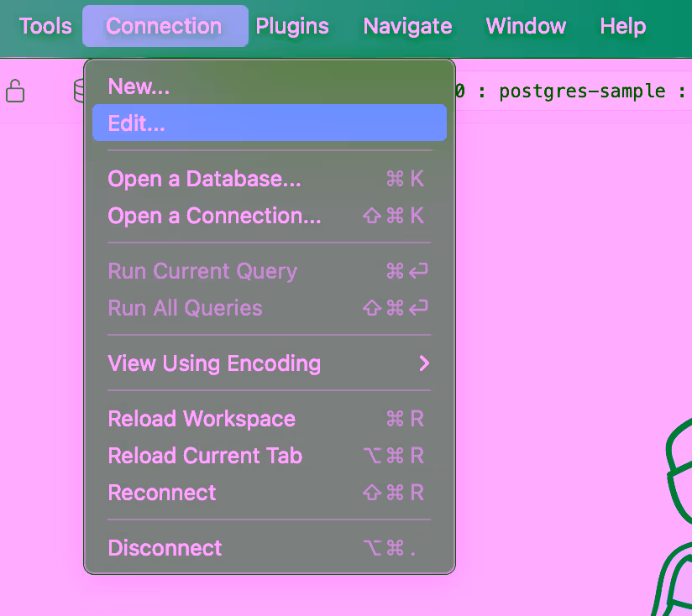The image size is (692, 616).
Task: Choose Reload Workspace
Action: [x=202, y=419]
